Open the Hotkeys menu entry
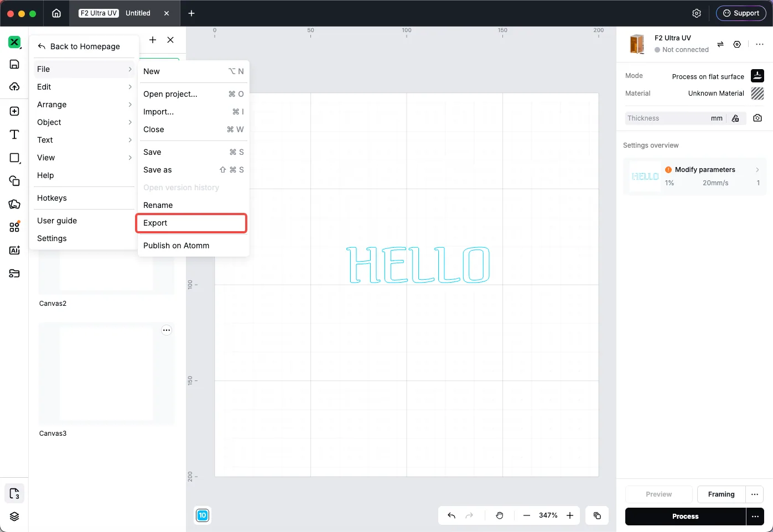The width and height of the screenshot is (773, 532). 84,198
